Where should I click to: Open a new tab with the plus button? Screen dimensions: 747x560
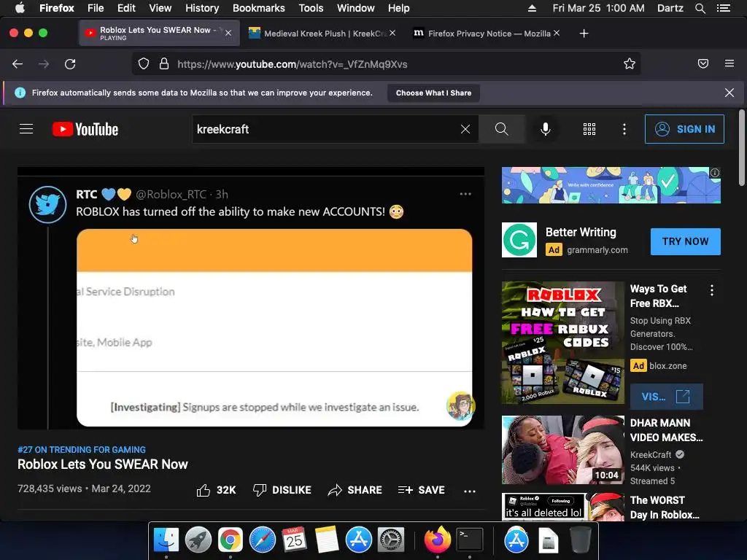[584, 34]
